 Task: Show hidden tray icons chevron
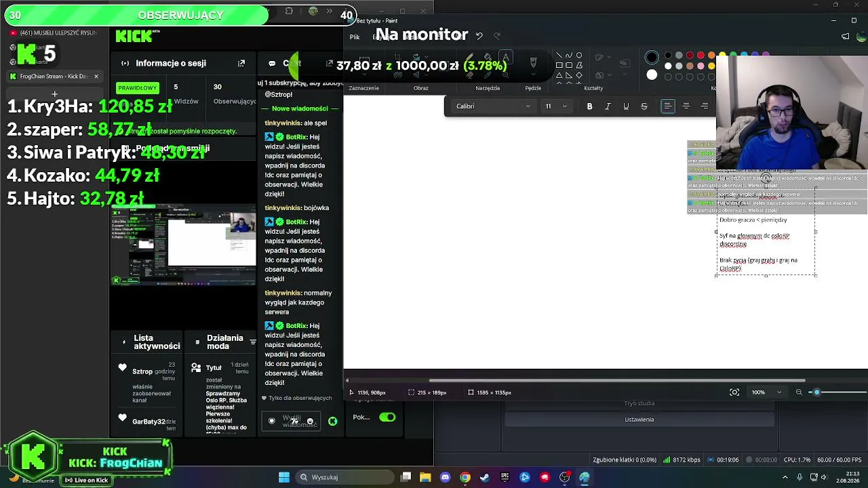point(786,477)
